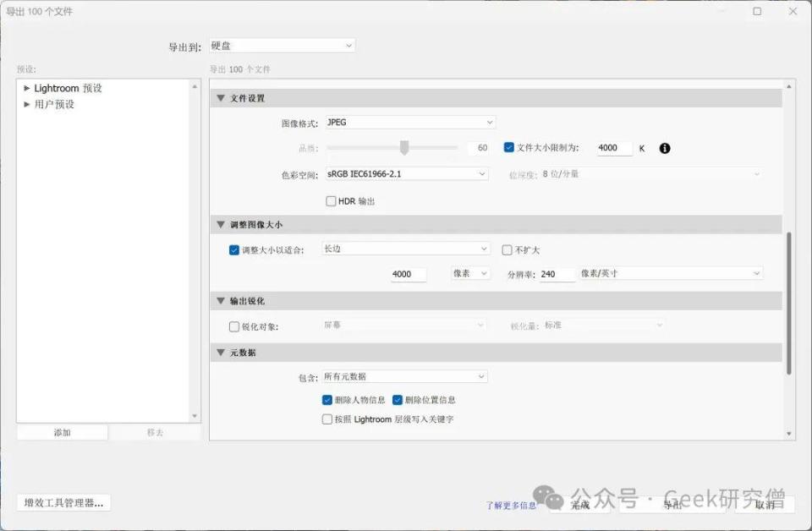
Task: Uncheck 调整大小以适合 checkbox
Action: tap(234, 250)
